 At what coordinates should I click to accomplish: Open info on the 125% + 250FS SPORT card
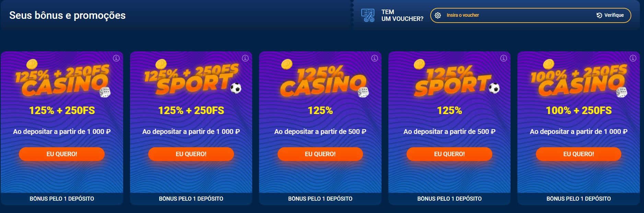click(x=245, y=58)
